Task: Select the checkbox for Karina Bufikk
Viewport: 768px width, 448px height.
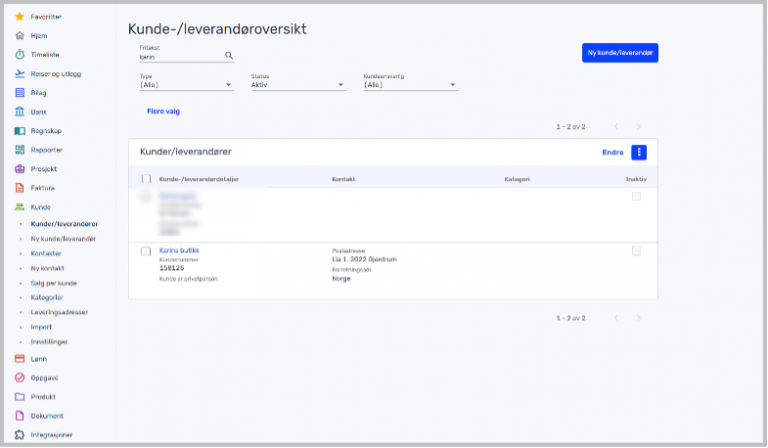Action: [x=146, y=251]
